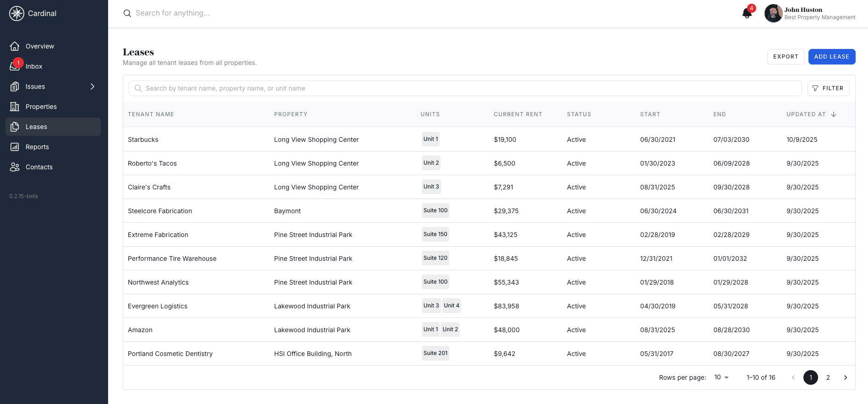
Task: Open Performance Tire Warehouse lease
Action: (x=489, y=259)
